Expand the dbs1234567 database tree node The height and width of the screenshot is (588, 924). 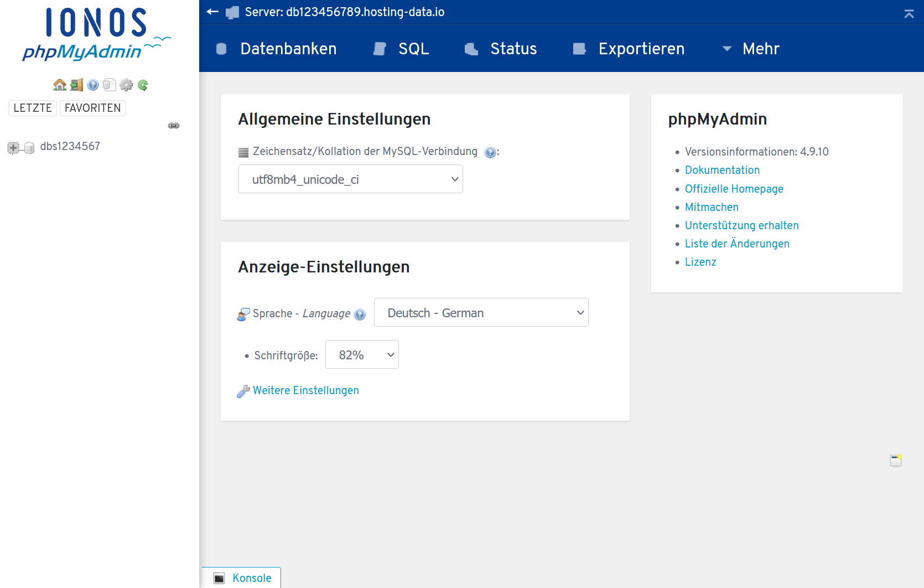13,148
